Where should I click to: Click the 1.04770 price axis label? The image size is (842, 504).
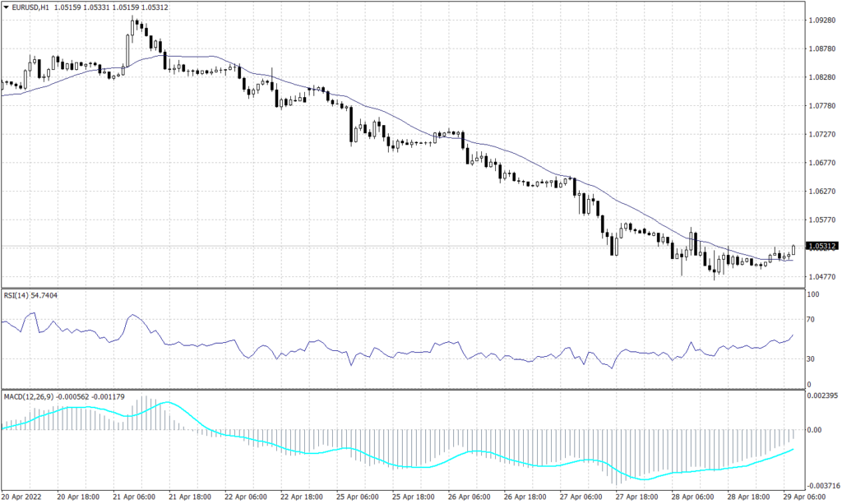[822, 278]
